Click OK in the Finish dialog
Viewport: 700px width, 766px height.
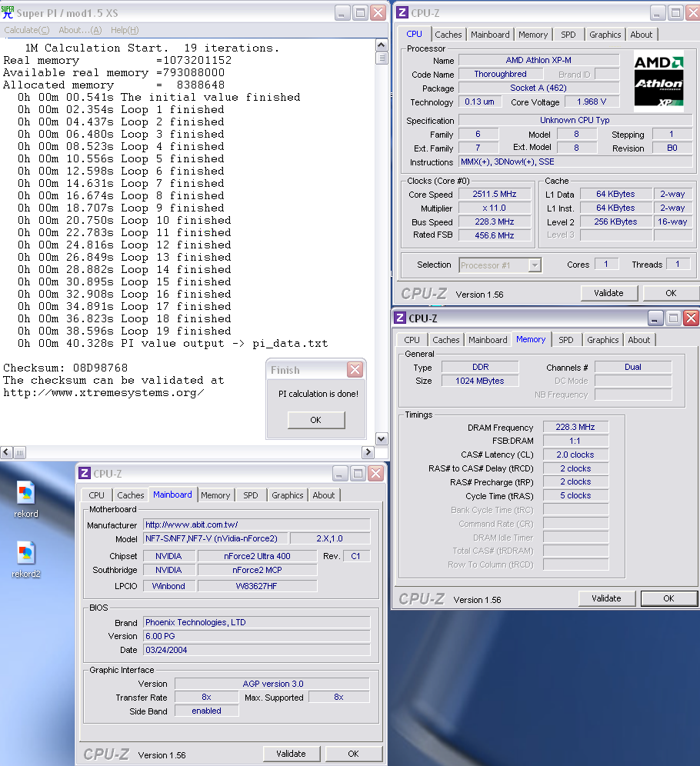tap(316, 420)
